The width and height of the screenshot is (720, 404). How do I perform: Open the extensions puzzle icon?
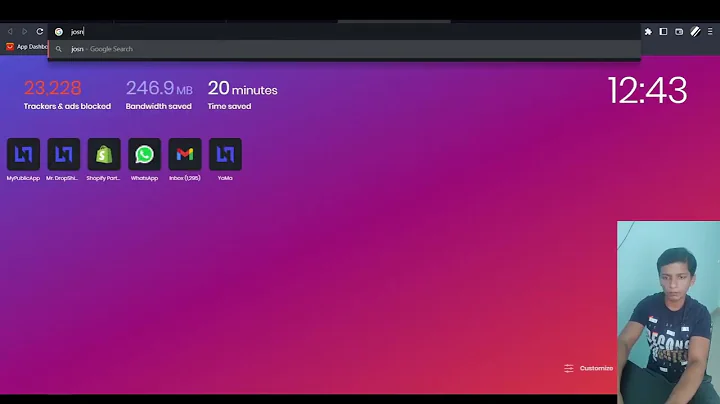(648, 32)
